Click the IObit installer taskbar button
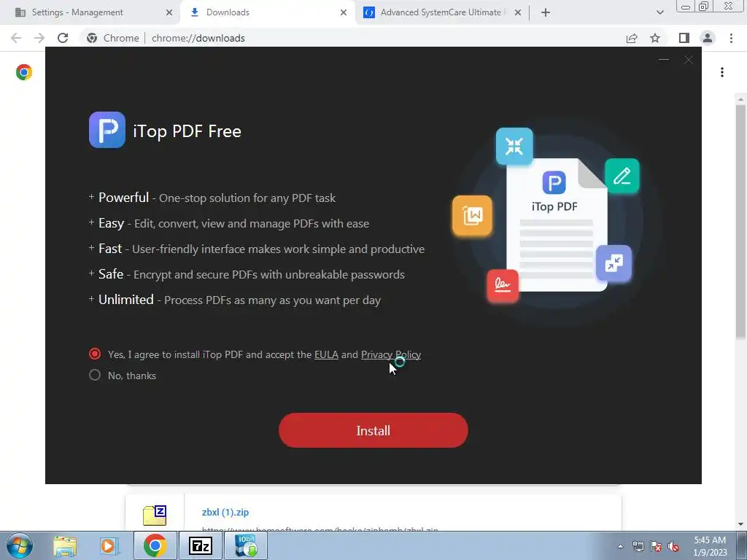Viewport: 747px width, 560px height. tap(246, 545)
